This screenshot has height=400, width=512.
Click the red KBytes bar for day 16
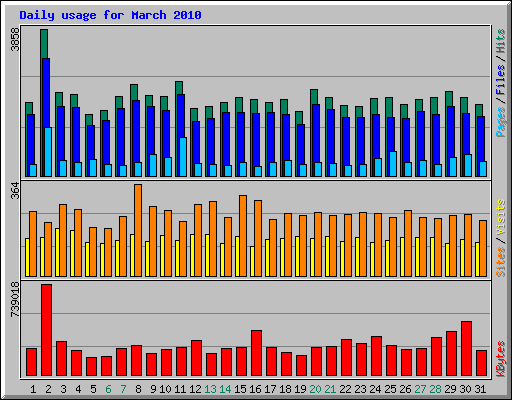click(x=256, y=353)
